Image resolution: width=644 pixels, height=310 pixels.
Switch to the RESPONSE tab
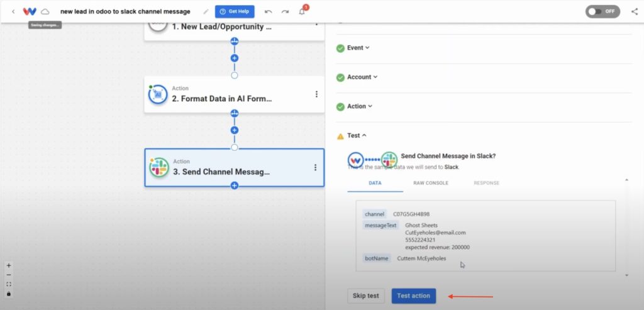(486, 183)
